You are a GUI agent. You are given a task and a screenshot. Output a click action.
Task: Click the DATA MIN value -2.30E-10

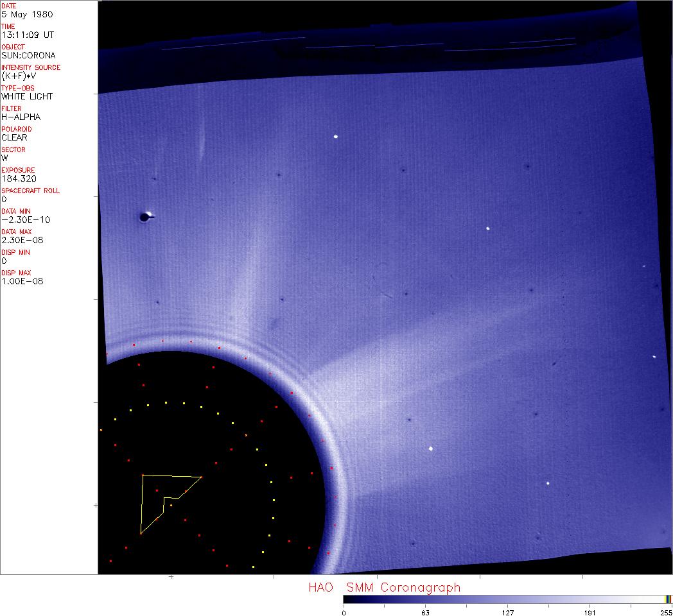point(26,219)
